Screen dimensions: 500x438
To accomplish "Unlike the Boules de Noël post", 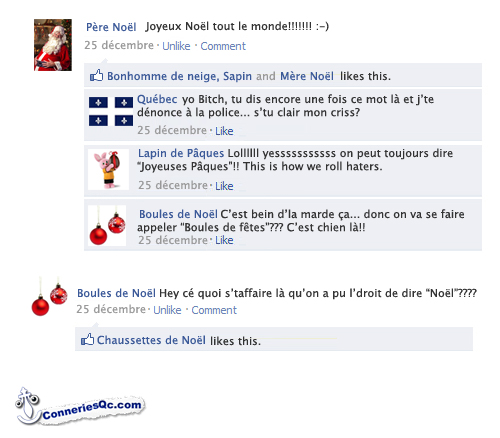I will (167, 310).
